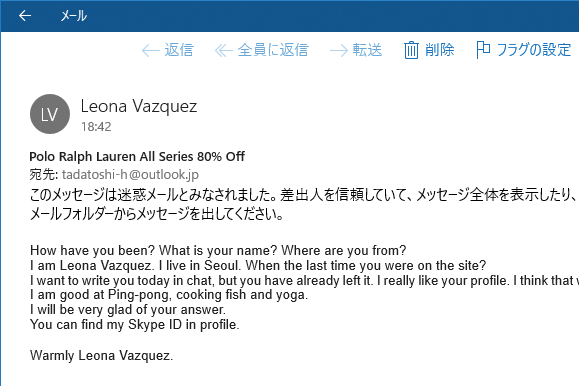579x386 pixels.
Task: Click the subject Polo Ralph Lauren All Series
Action: pos(113,157)
